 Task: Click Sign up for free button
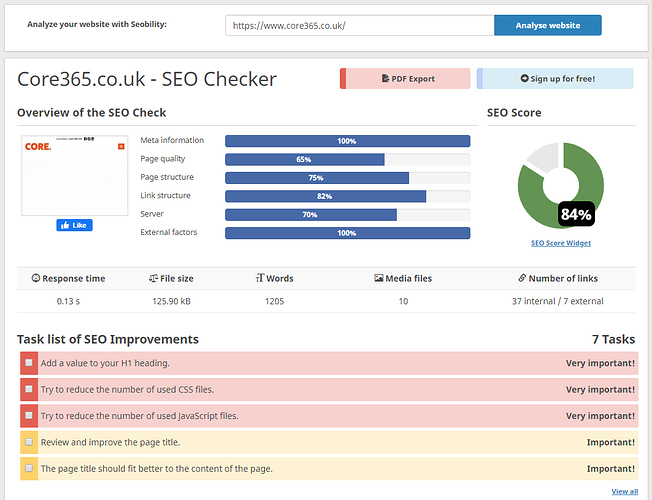[555, 79]
